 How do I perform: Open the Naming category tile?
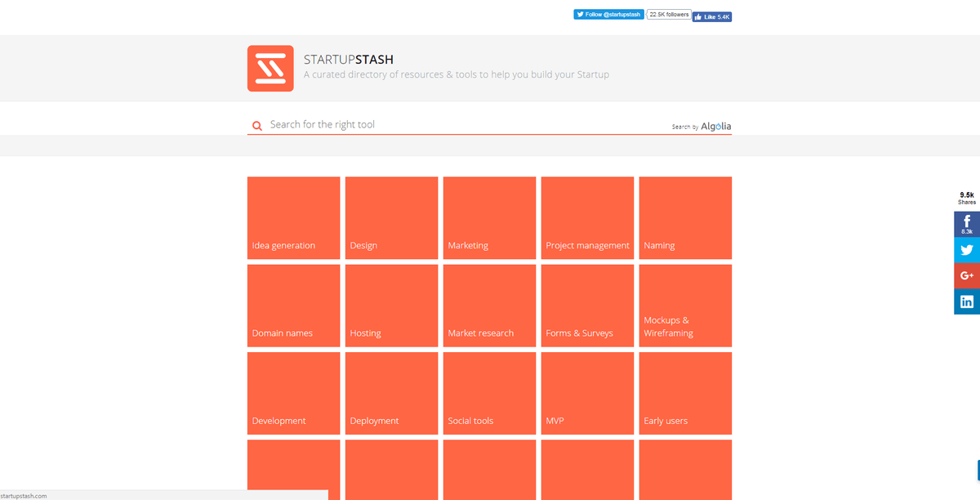click(686, 218)
